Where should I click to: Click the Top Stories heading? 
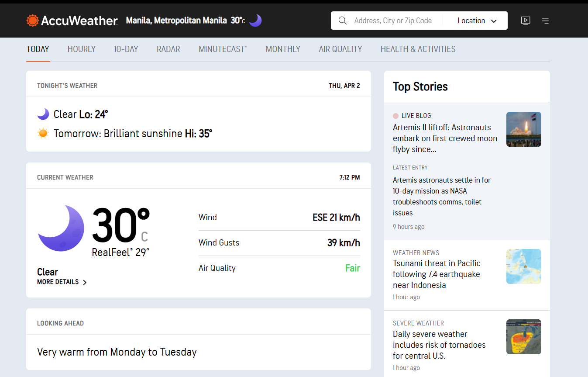(420, 86)
